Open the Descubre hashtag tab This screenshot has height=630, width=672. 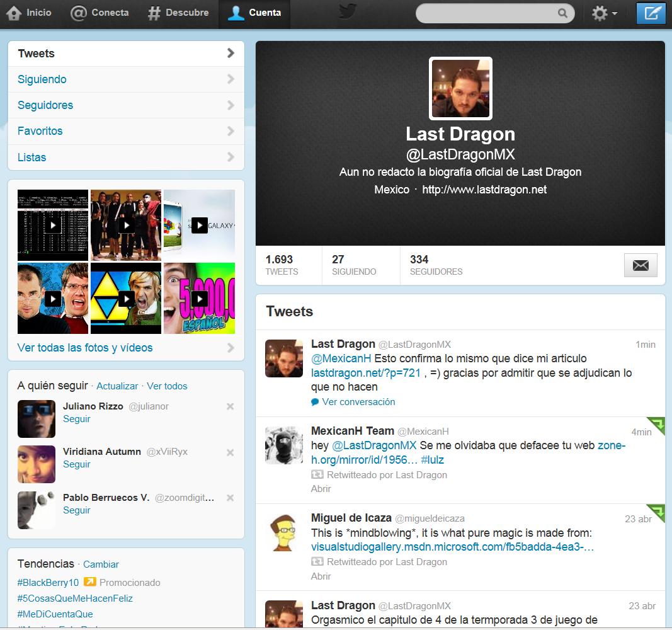coord(178,13)
